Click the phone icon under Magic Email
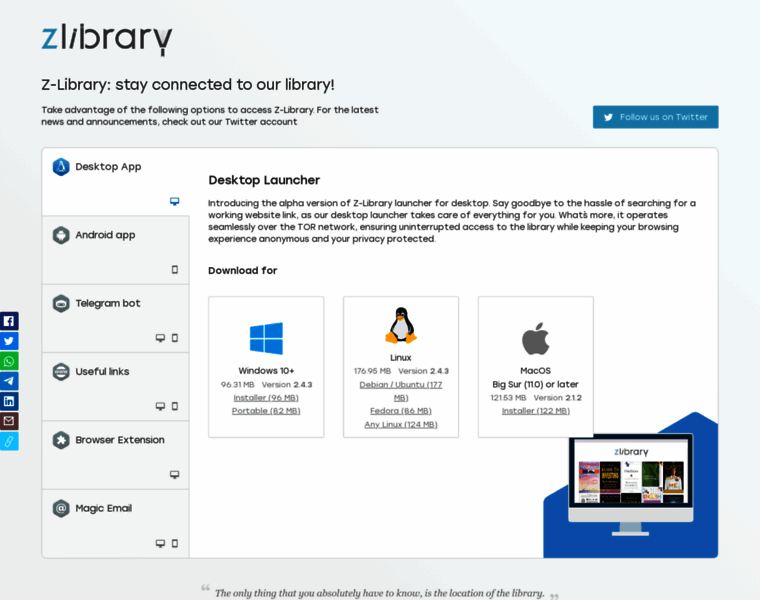Viewport: 760px width, 600px height. pos(175,543)
